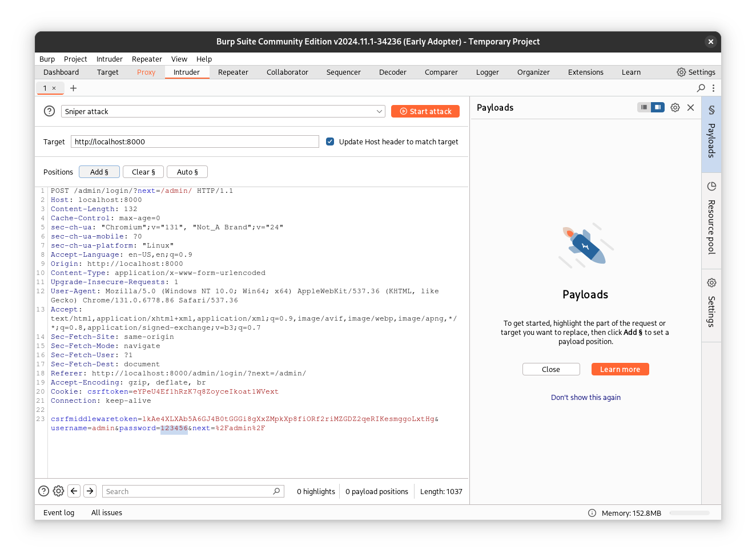Screen dimensions: 756x558
Task: Click the Host: localhost:8000 header line
Action: tap(96, 200)
